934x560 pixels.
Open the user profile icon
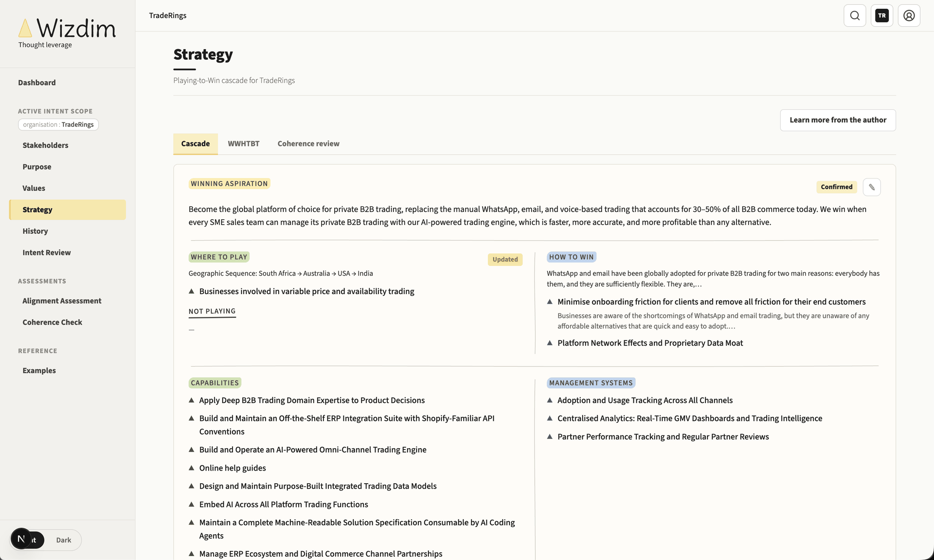tap(909, 16)
